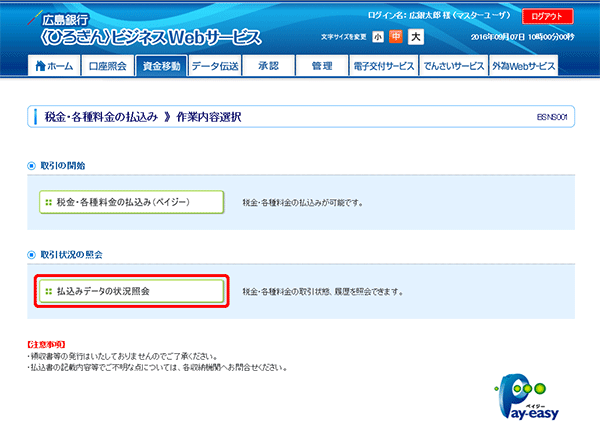Set font size to 大 (large)
Viewport: 600px width, 433px height.
(416, 37)
